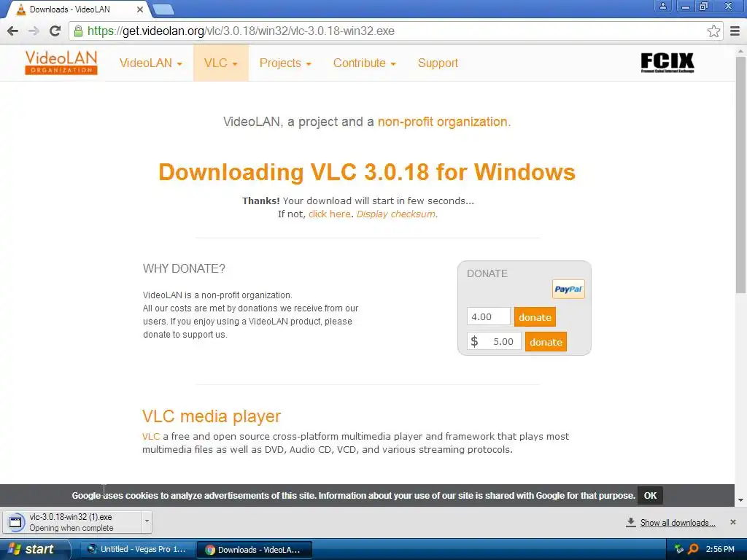Close the Downloads - VideoLAN tab
Viewport: 747px width, 560px height.
point(139,9)
